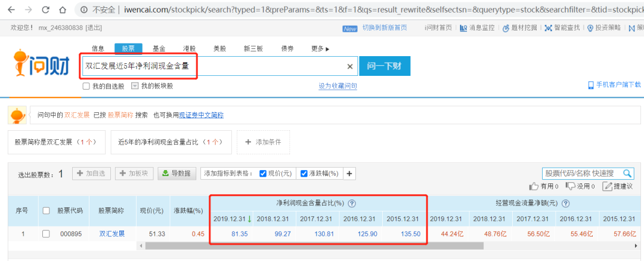Click the 提建议 pencil icon
644x261 pixels.
click(607, 186)
